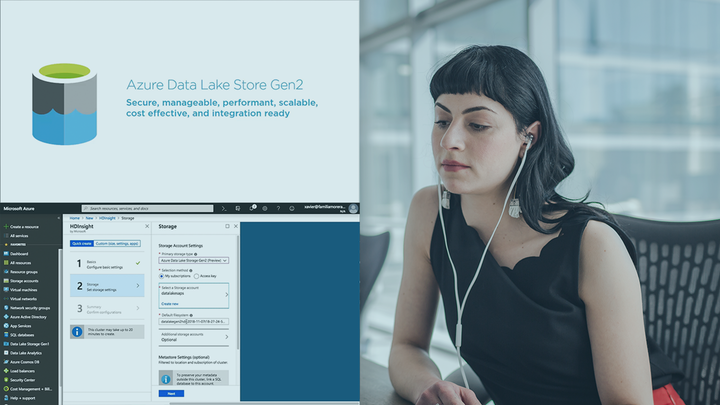Launch Cloud Shell from the top bar
Image resolution: width=720 pixels, height=405 pixels.
pyautogui.click(x=224, y=208)
